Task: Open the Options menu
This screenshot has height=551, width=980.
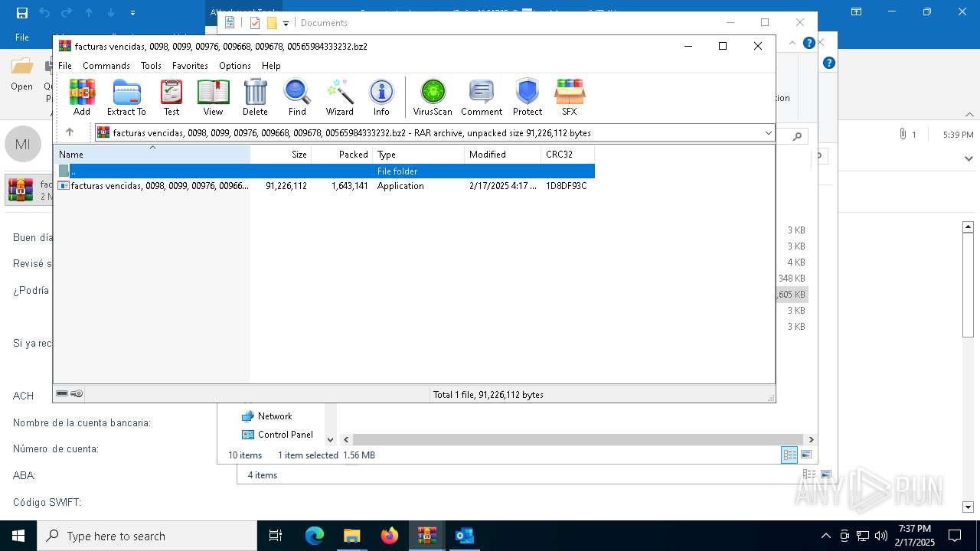Action: [235, 66]
